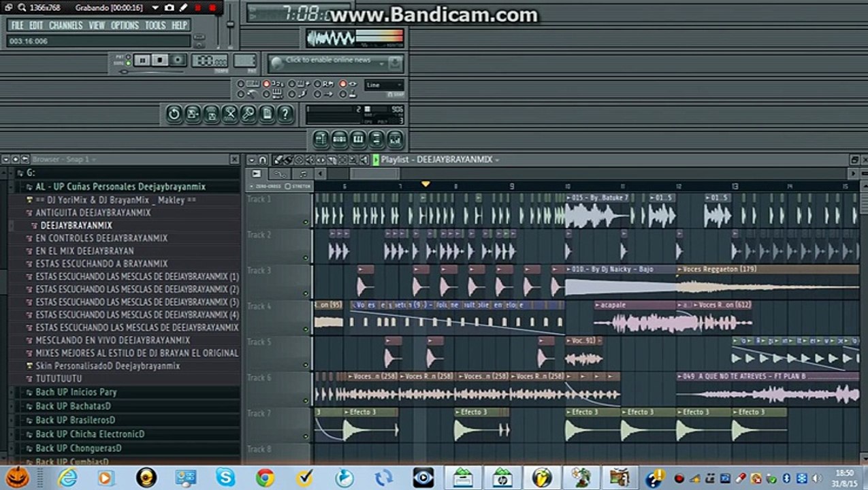Open the piano roll window shortcut
Image resolution: width=868 pixels, height=490 pixels.
tap(357, 140)
